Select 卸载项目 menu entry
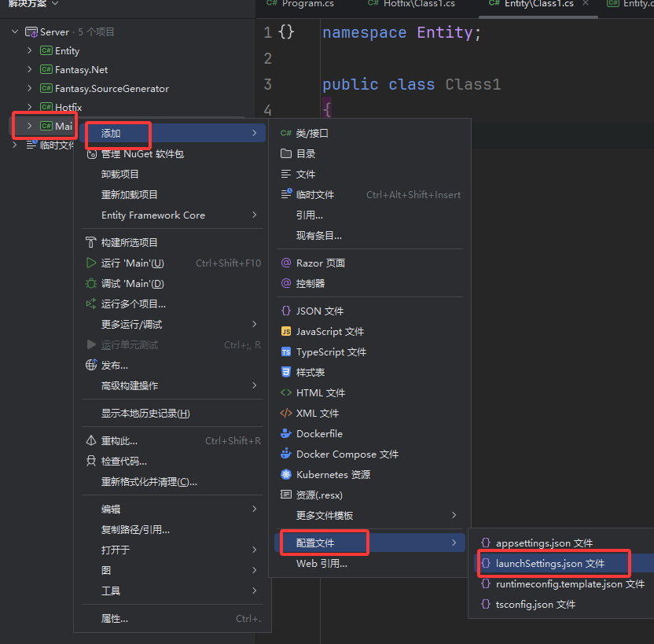This screenshot has height=644, width=654. click(173, 174)
